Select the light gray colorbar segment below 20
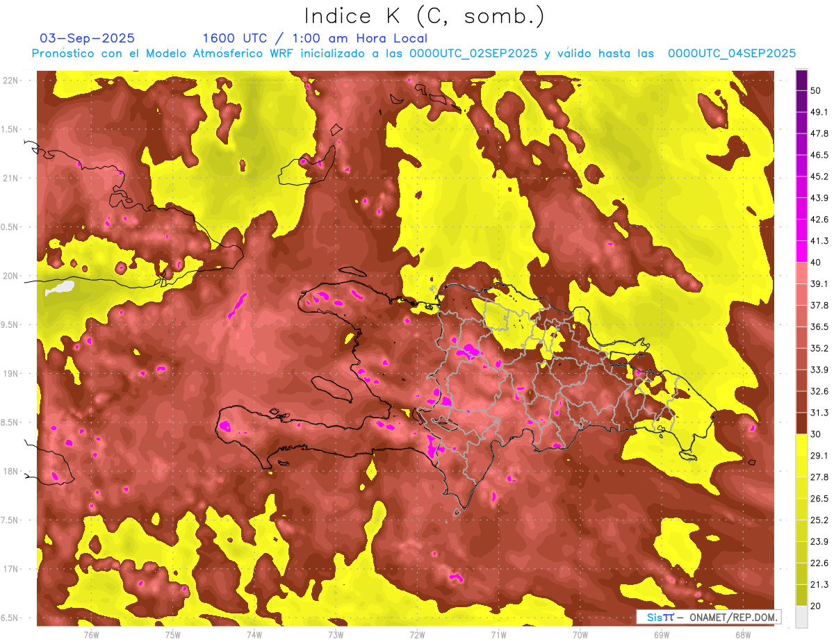The width and height of the screenshot is (834, 644). pos(801,617)
